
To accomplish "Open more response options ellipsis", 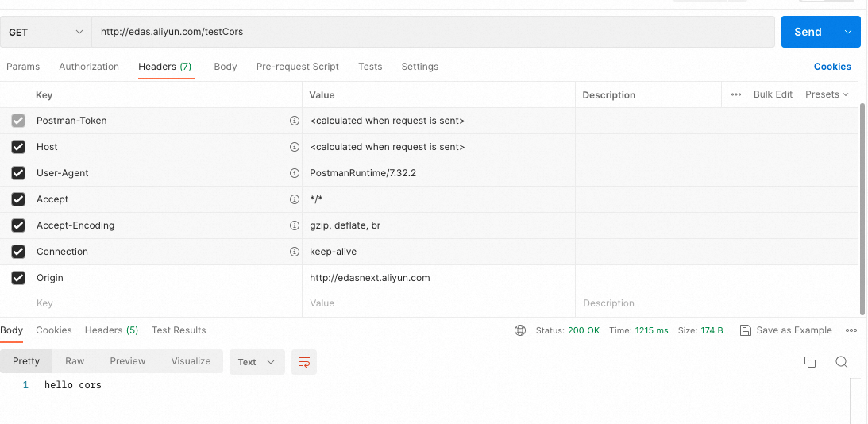I will point(851,330).
